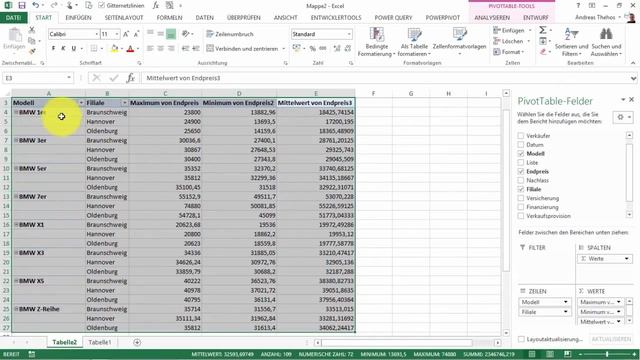Click the AutoSum sigma icon
The width and height of the screenshot is (640, 360).
542,30
